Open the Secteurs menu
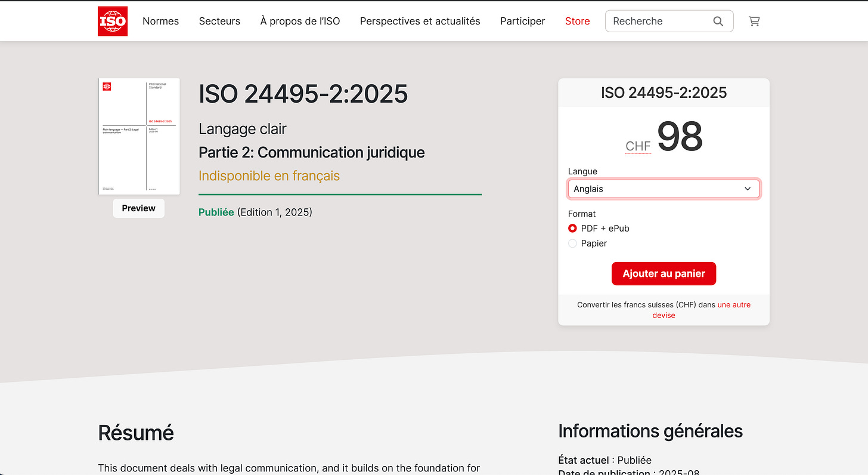Viewport: 868px width, 475px height. pos(219,21)
